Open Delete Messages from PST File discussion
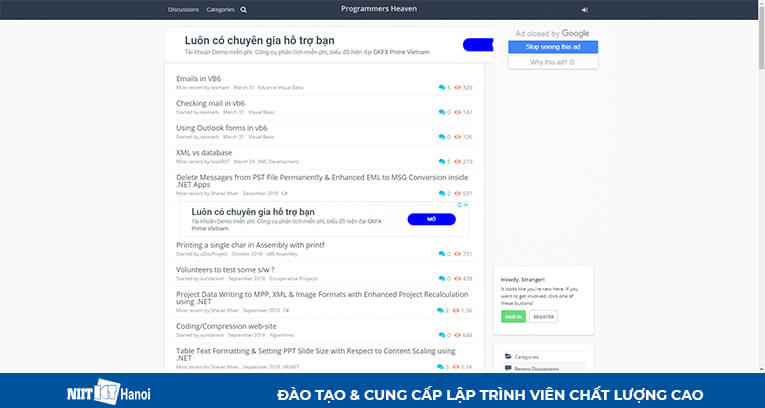This screenshot has width=765, height=408. click(322, 181)
